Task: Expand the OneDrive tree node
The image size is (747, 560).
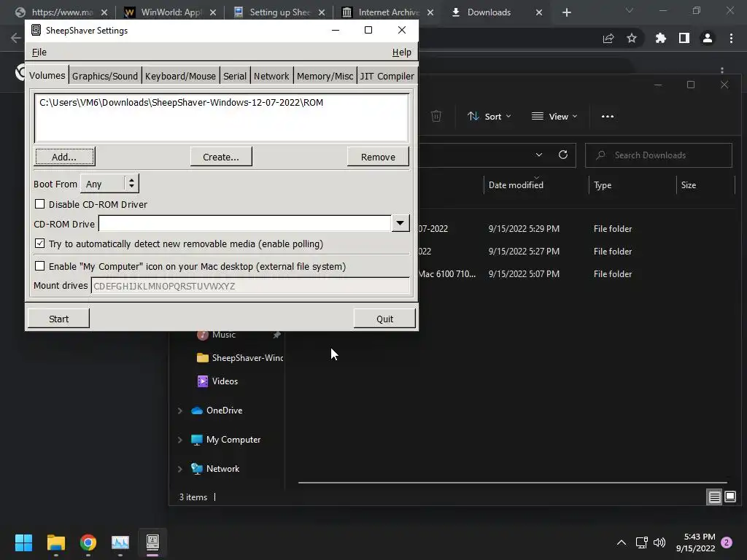Action: [180, 411]
